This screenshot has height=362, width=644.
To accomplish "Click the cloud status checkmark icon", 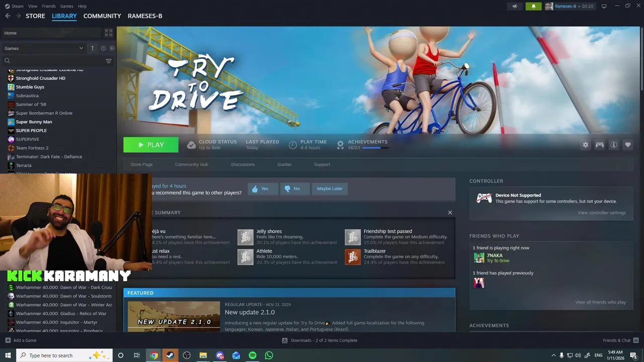I will [x=191, y=145].
